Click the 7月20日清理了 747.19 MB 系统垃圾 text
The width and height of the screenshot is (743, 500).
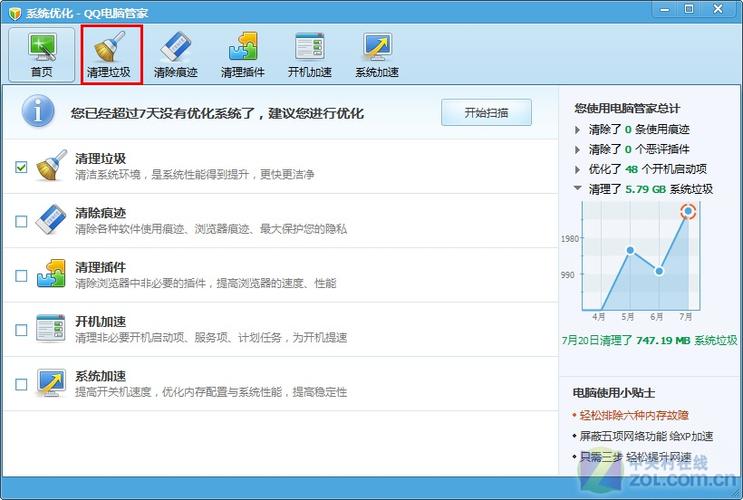[x=650, y=340]
